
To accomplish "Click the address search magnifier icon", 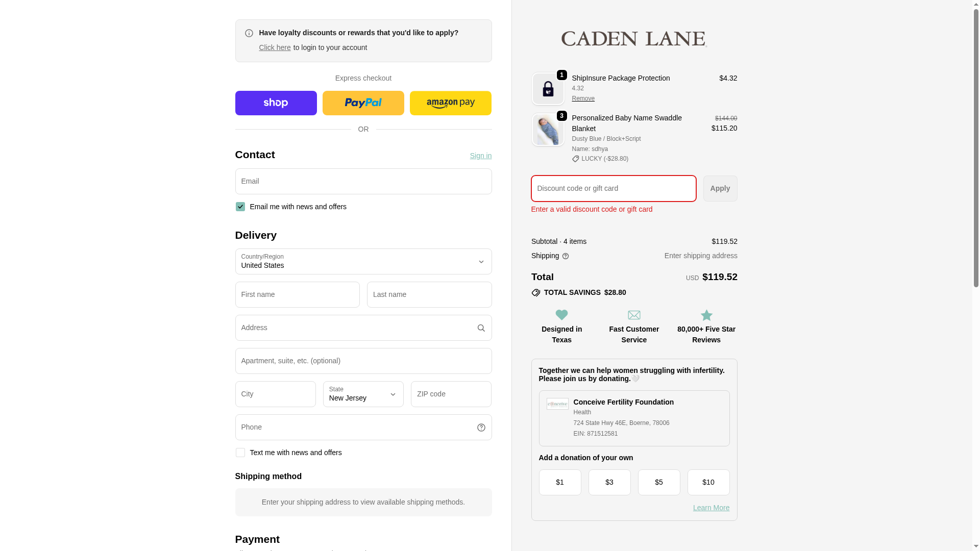I will pos(481,328).
